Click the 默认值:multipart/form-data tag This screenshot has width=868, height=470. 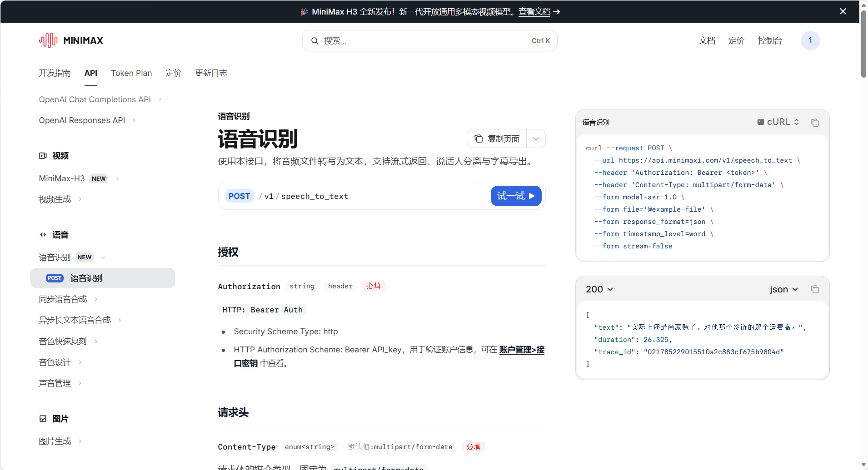(400, 447)
